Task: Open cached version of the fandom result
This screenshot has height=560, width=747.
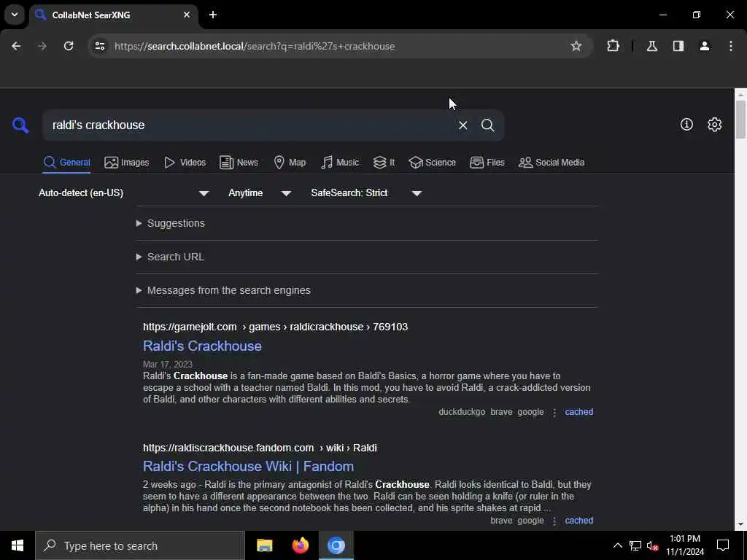Action: (578, 521)
